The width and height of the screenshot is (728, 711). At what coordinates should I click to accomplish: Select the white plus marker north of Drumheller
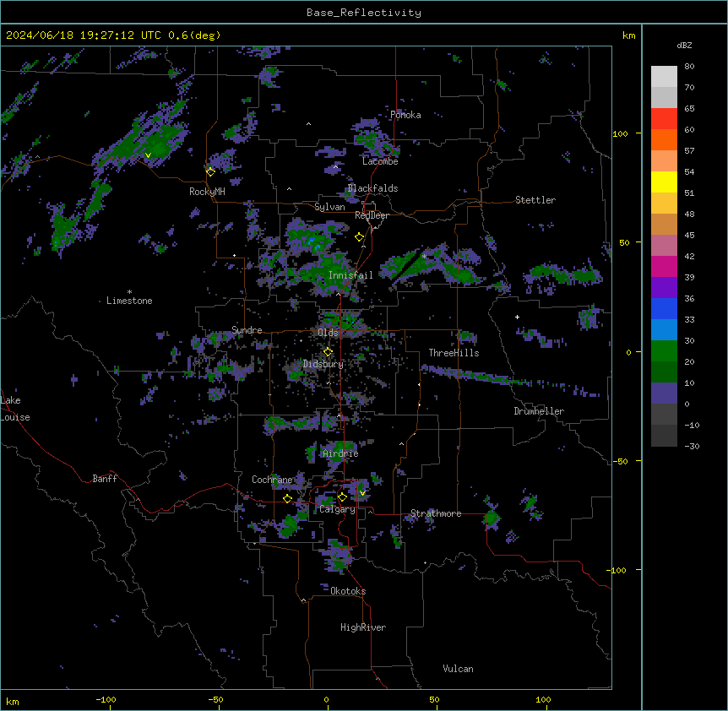pos(517,317)
